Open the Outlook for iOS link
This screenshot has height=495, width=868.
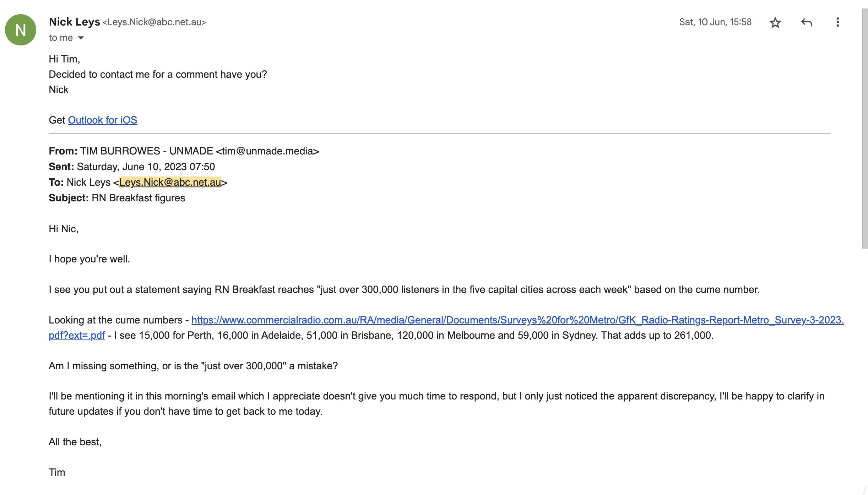(x=102, y=120)
